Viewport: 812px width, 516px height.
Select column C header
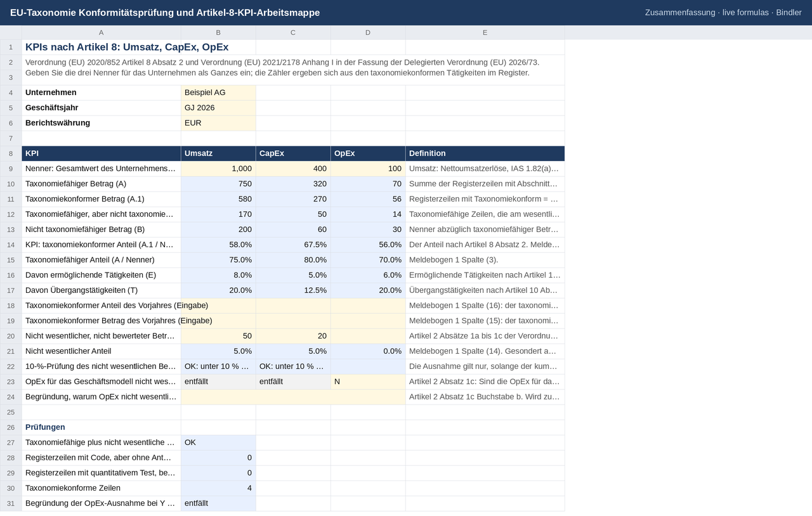[293, 32]
